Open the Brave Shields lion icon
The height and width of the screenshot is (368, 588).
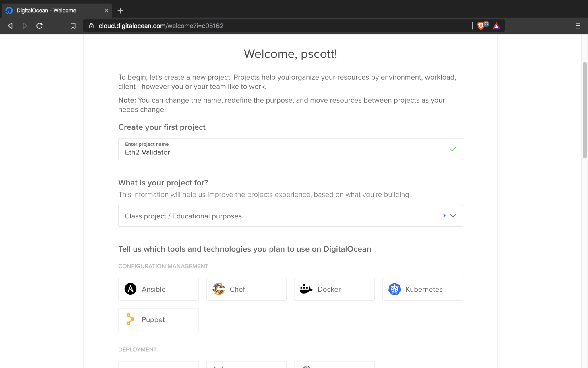481,26
